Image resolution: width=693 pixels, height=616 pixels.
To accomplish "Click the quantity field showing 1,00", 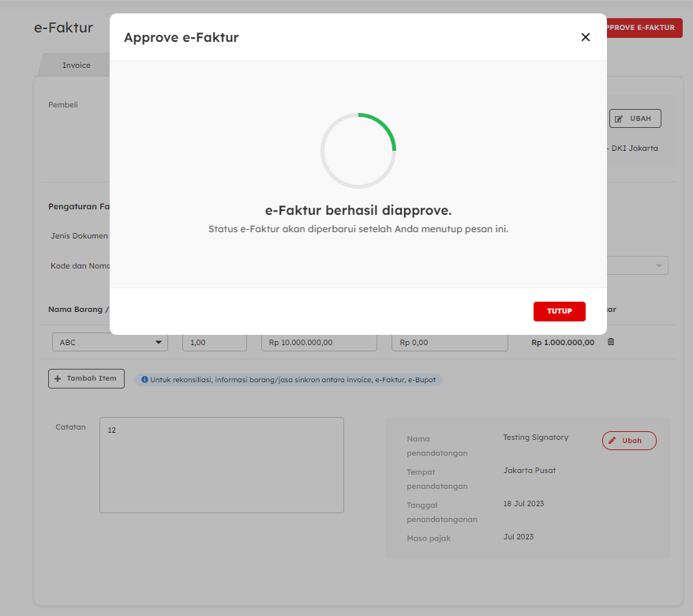I will tap(214, 343).
